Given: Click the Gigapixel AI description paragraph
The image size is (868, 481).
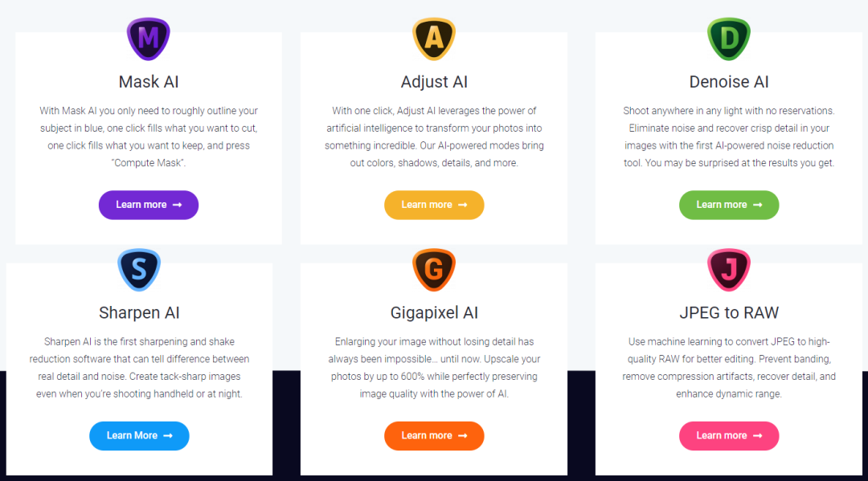Looking at the screenshot, I should (x=434, y=368).
